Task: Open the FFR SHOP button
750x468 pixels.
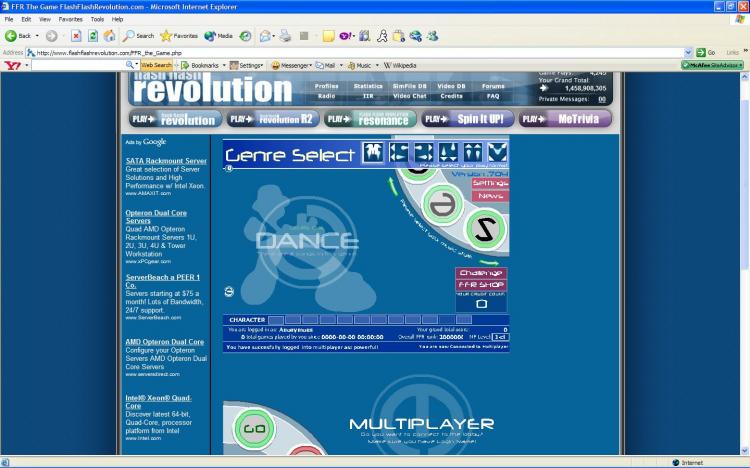Action: 481,285
